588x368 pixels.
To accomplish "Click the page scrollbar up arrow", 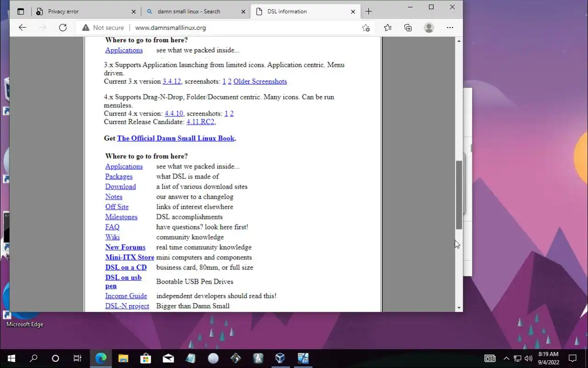I will (x=459, y=41).
